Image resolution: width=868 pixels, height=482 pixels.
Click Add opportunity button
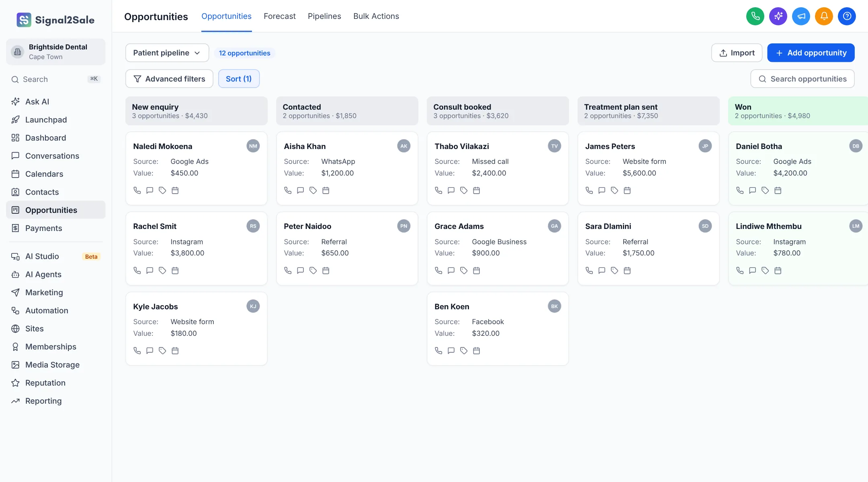811,53
